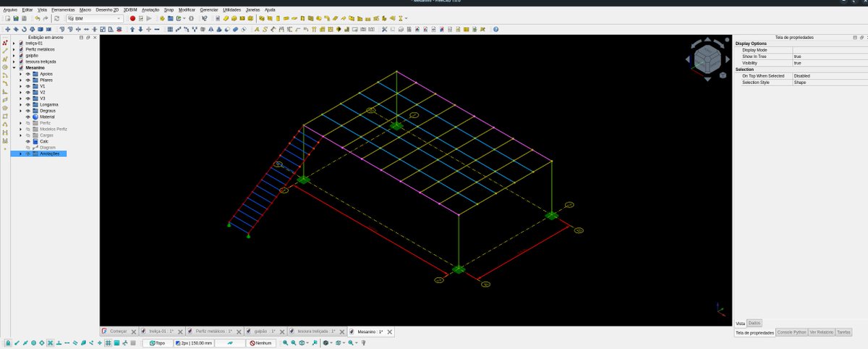Open the Modificar menu
Viewport: 868px width, 349px height.
tap(187, 9)
